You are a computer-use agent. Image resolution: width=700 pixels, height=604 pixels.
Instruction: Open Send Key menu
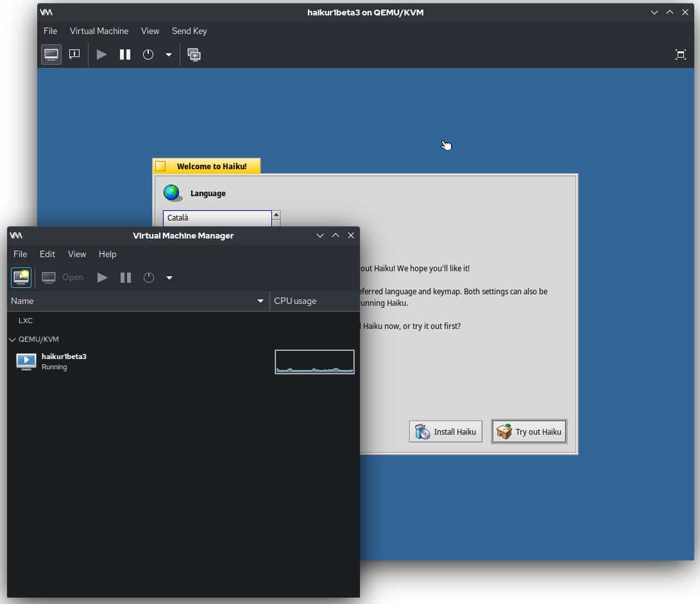click(x=189, y=31)
